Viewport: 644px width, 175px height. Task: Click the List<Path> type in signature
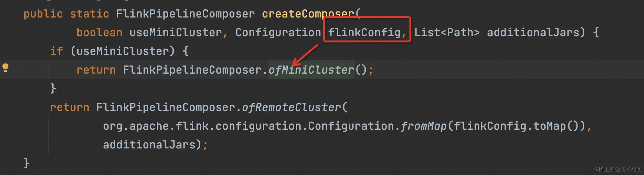[x=447, y=32]
